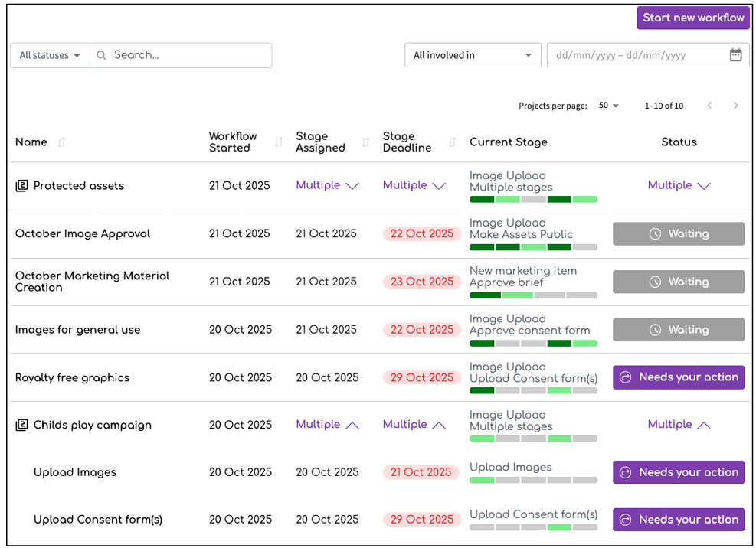Click the calendar icon in date range field
This screenshot has width=756, height=548.
click(x=735, y=55)
